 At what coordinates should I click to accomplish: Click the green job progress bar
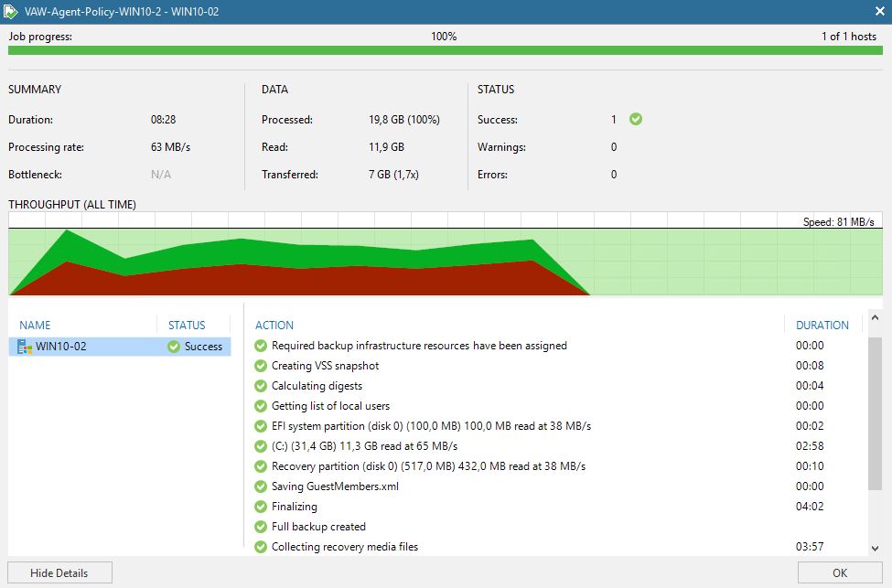point(446,50)
